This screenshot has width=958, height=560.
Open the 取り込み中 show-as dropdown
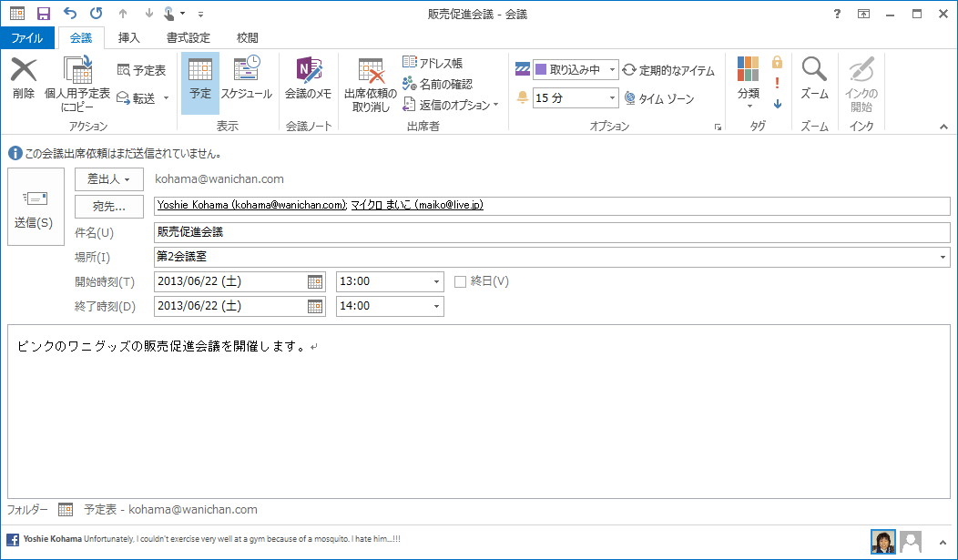(x=612, y=69)
